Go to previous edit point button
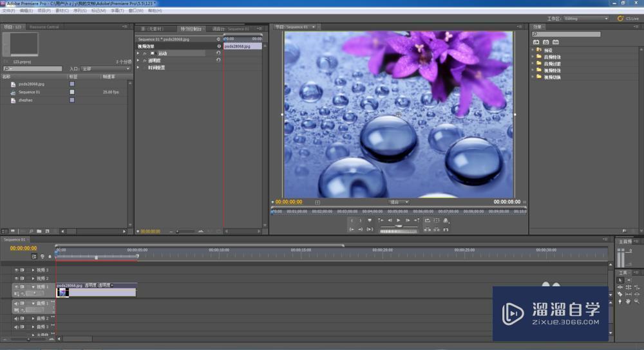The height and width of the screenshot is (350, 644). click(x=381, y=220)
